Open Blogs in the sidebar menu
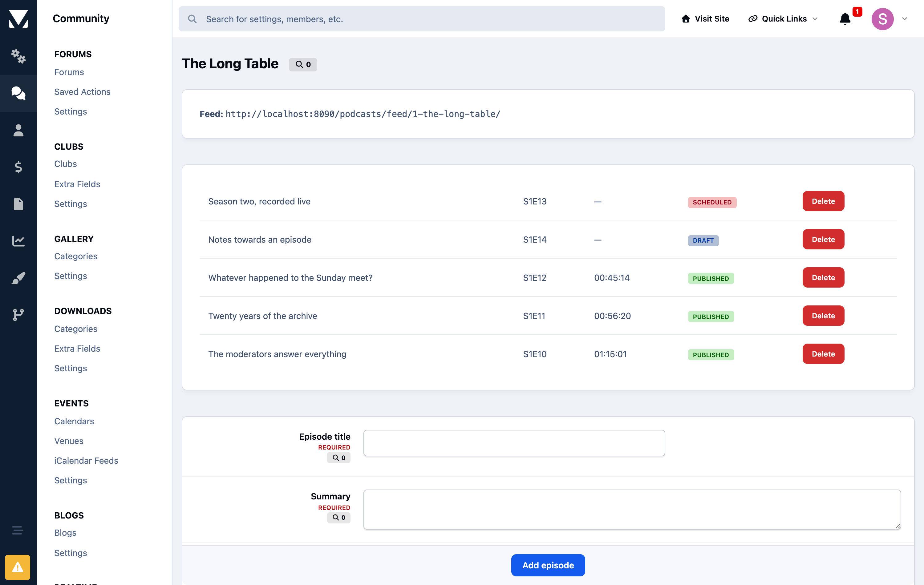 point(65,533)
